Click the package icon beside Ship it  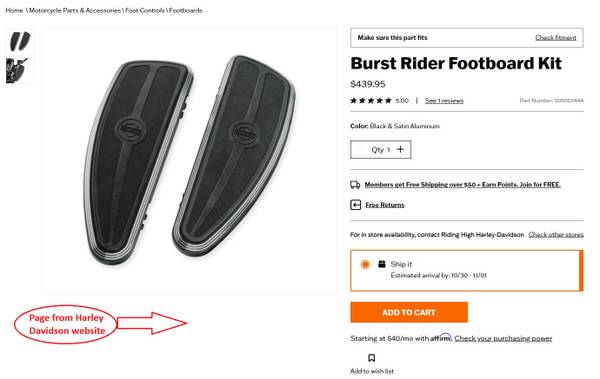point(382,264)
